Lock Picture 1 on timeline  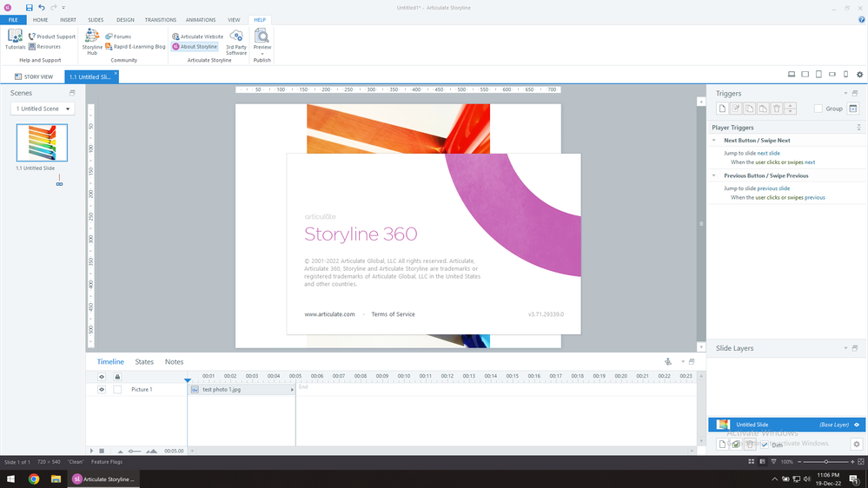117,390
